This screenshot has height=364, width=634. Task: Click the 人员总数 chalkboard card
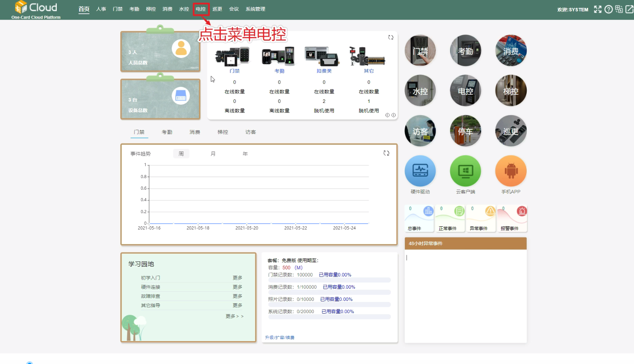click(x=160, y=52)
